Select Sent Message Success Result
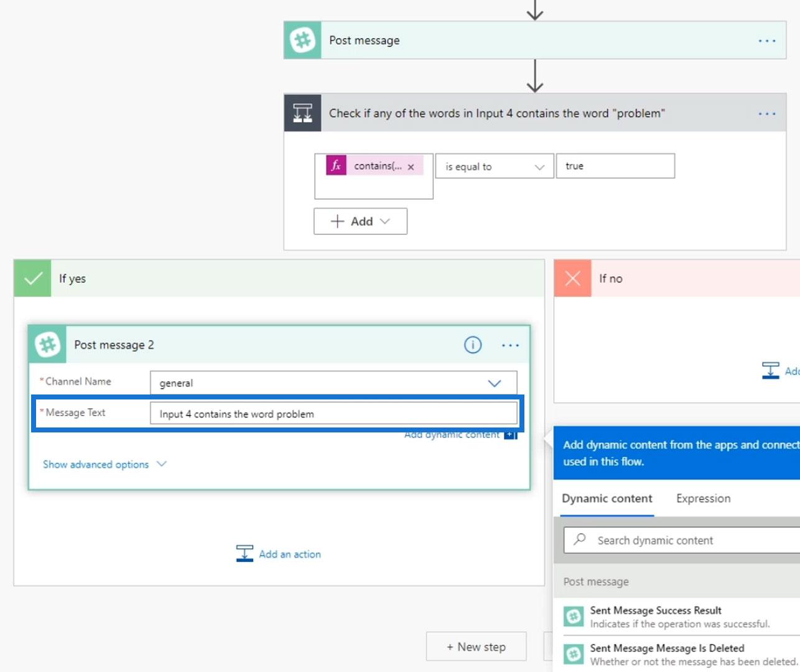The image size is (800, 672). tap(677, 617)
